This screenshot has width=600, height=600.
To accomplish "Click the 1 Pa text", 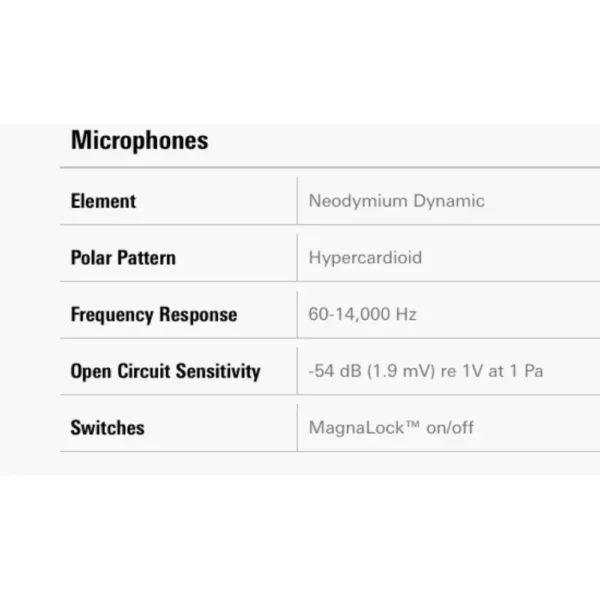I will pyautogui.click(x=526, y=371).
